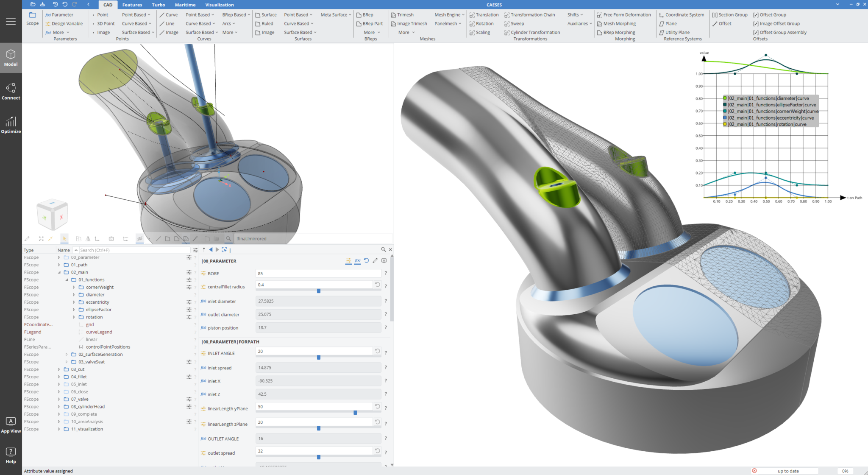The height and width of the screenshot is (475, 868).
Task: Switch to the Visualization ribbon tab
Action: pyautogui.click(x=220, y=5)
